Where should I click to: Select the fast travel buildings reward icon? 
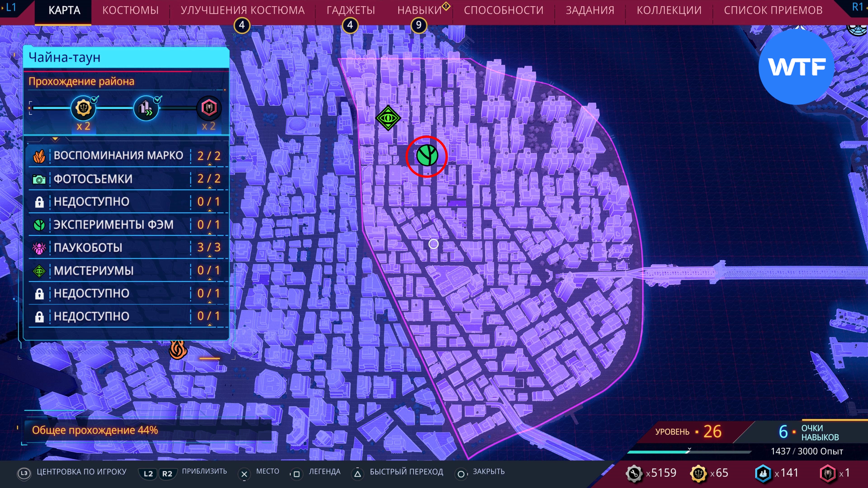pos(146,108)
